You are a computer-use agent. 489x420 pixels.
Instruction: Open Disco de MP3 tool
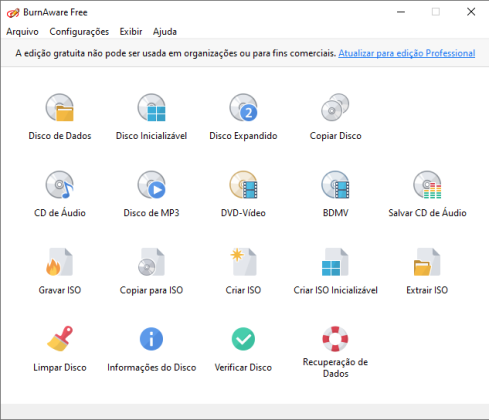151,185
